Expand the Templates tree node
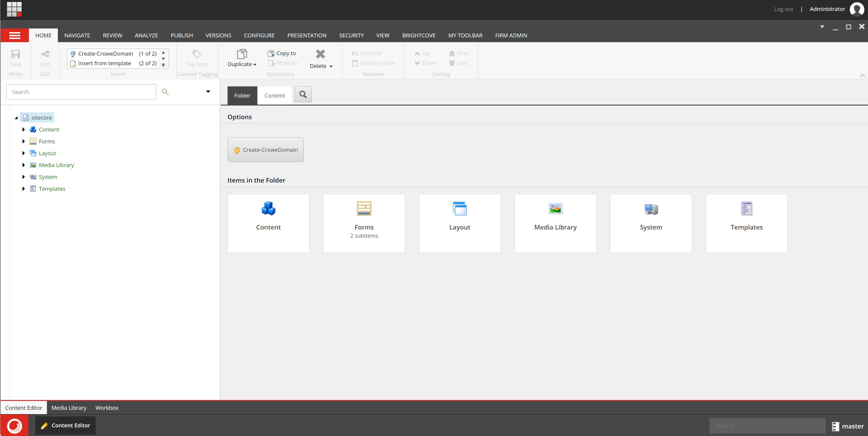 tap(24, 189)
